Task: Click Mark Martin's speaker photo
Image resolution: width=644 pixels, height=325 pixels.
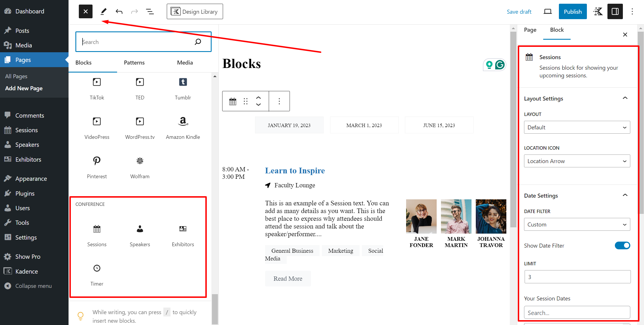Action: point(456,216)
